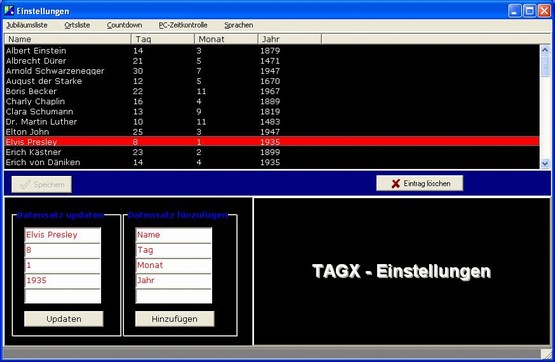Open the Sprachen menu

pyautogui.click(x=239, y=25)
